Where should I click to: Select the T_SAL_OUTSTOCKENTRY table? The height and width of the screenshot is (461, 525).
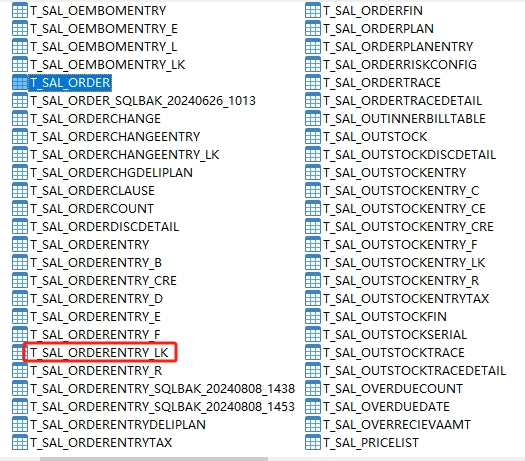(395, 173)
